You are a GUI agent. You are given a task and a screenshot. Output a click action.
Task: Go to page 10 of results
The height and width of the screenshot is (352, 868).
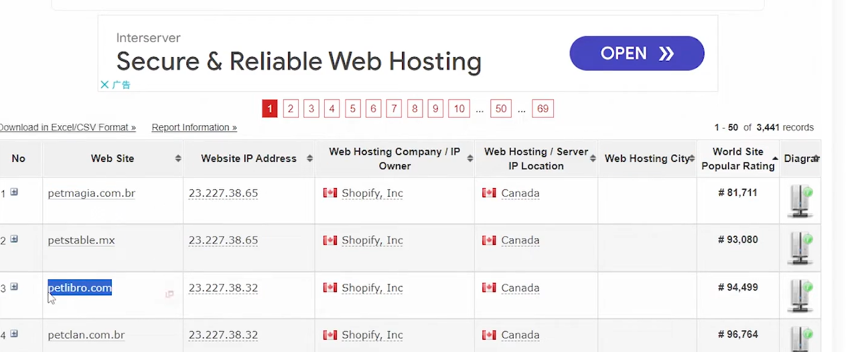coord(459,108)
